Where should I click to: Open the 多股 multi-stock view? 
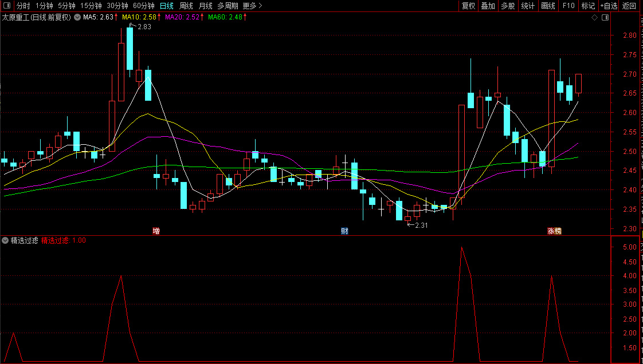click(508, 6)
